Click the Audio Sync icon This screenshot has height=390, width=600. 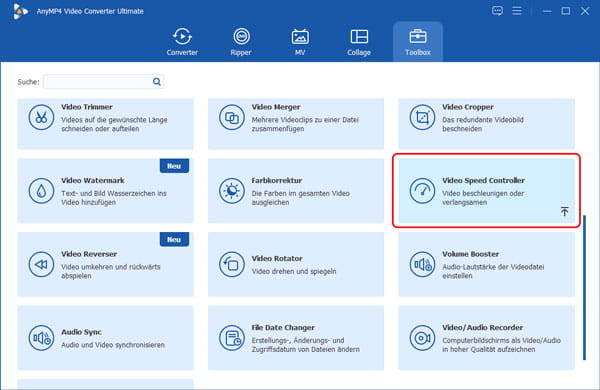pyautogui.click(x=41, y=338)
